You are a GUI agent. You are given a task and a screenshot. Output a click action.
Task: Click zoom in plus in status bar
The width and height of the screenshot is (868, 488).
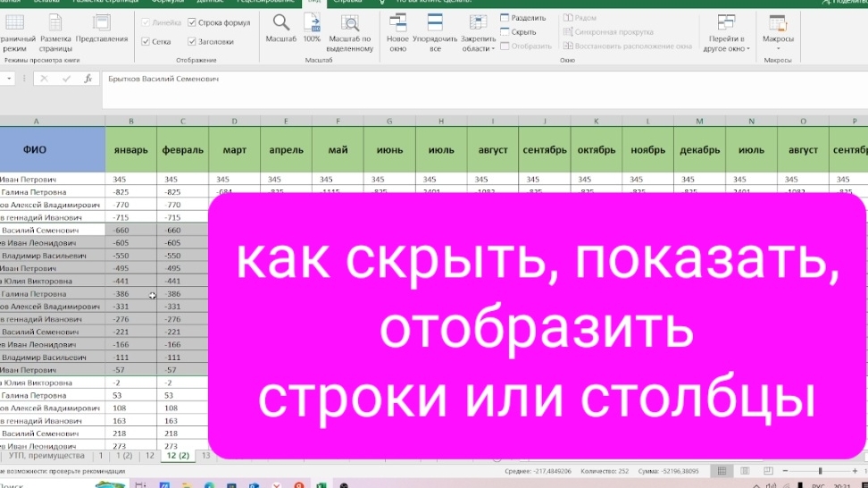(x=855, y=471)
